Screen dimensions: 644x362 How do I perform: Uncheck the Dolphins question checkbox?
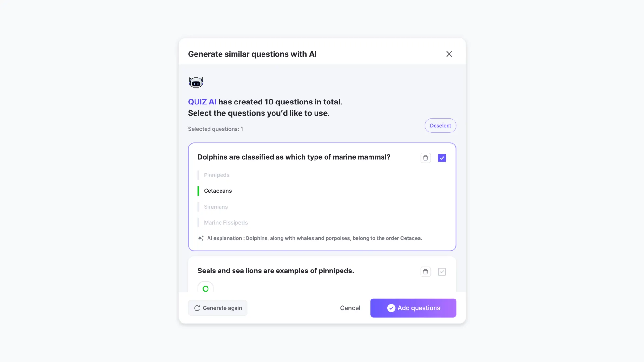442,158
